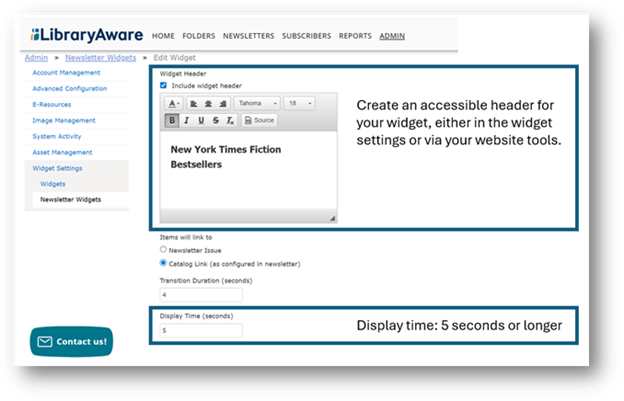Open the ADMIN menu
624x401 pixels.
point(392,36)
